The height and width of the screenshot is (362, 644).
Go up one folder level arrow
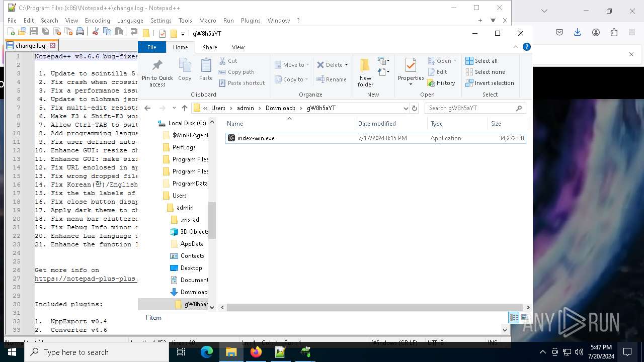pyautogui.click(x=185, y=108)
